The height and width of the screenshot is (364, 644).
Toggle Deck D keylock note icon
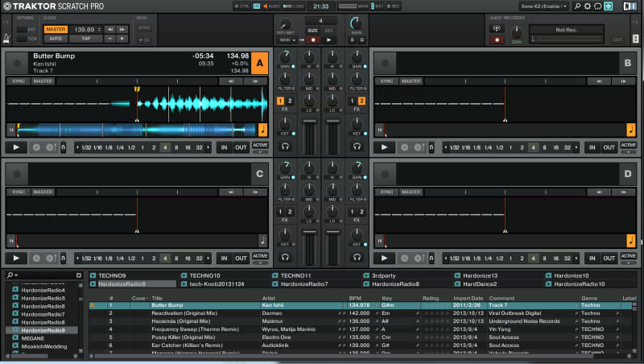pos(631,240)
